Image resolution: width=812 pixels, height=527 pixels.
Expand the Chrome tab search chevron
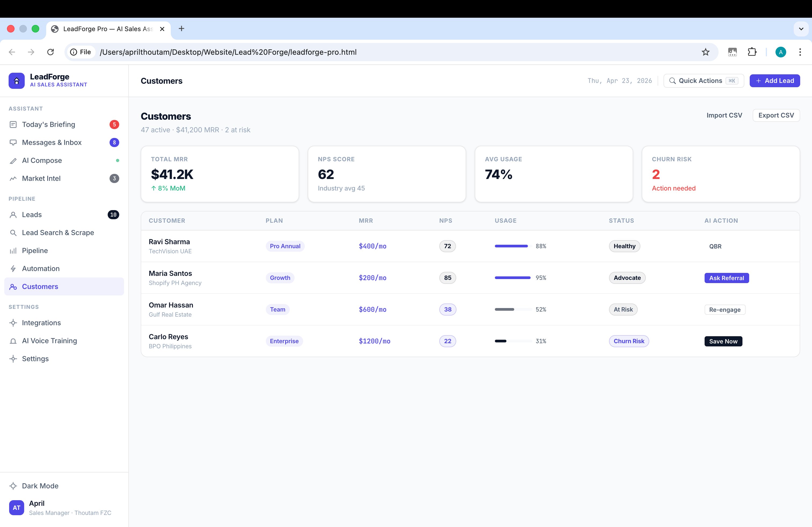(x=801, y=29)
